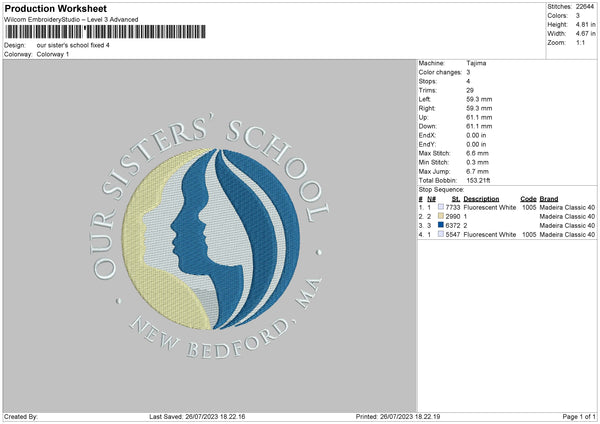The image size is (600, 424).
Task: Click code '1005' in the 5547 row
Action: point(529,235)
